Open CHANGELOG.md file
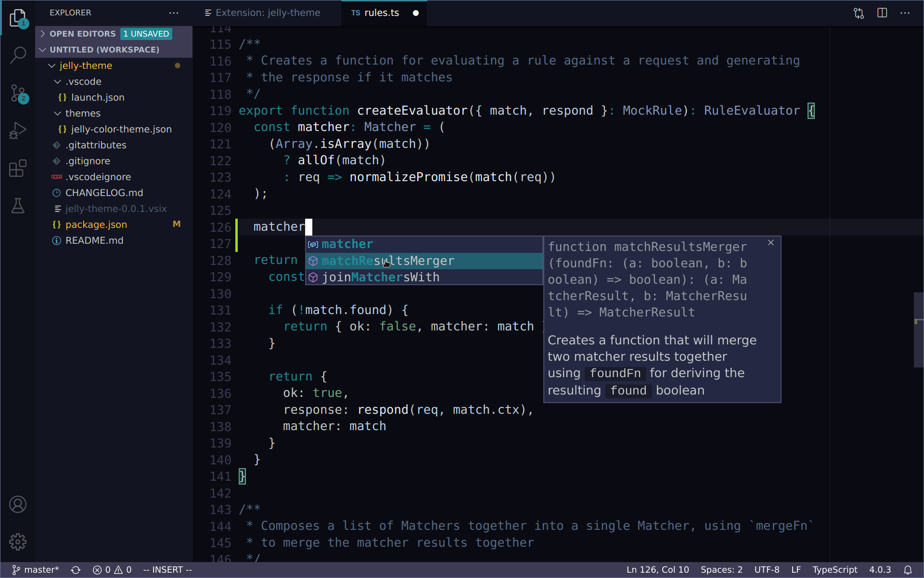 click(114, 193)
